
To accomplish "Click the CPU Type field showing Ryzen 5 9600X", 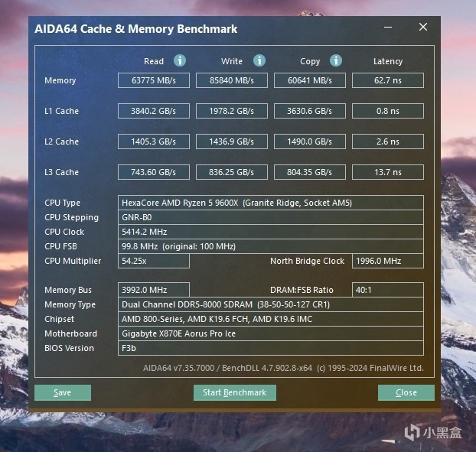I will coord(271,203).
